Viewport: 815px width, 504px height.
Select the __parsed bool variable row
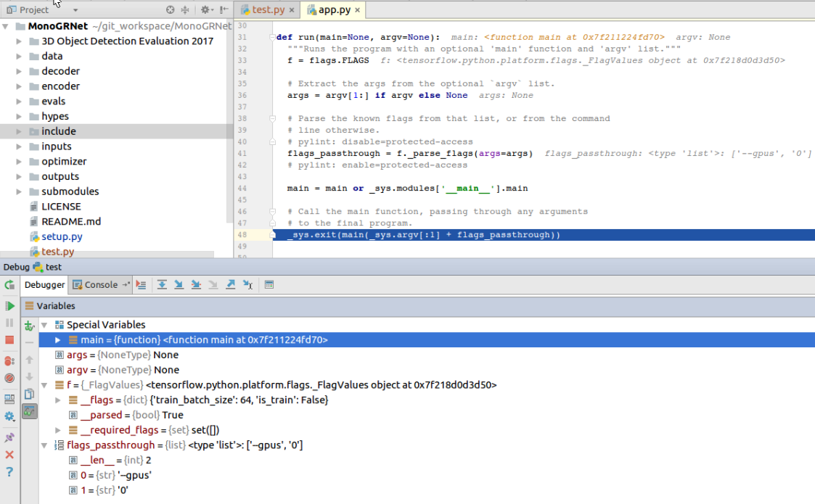(x=427, y=415)
